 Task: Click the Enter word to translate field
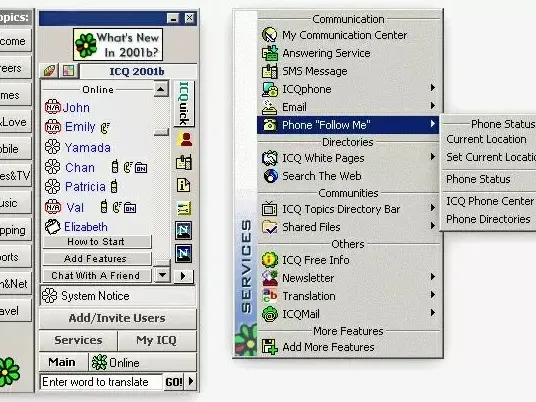(x=101, y=381)
